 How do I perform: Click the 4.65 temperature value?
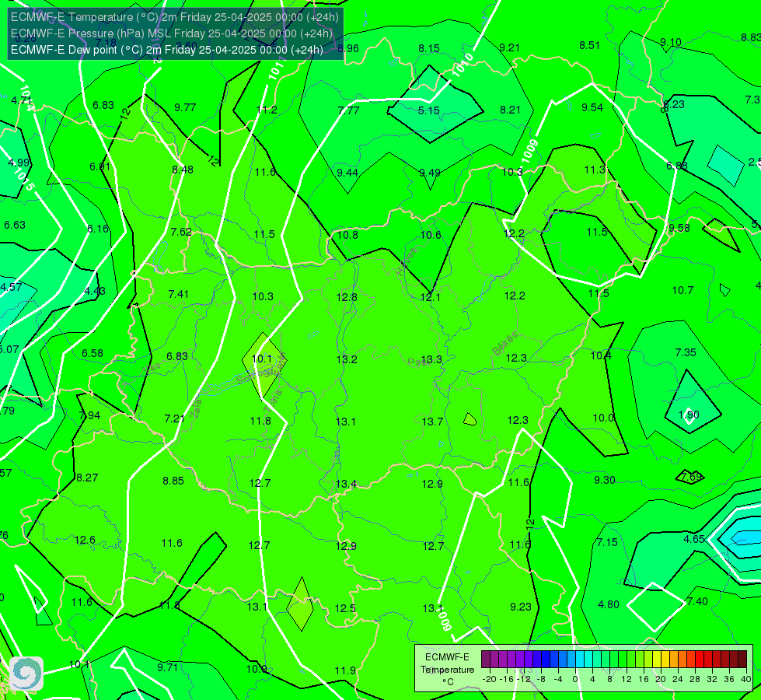point(694,539)
